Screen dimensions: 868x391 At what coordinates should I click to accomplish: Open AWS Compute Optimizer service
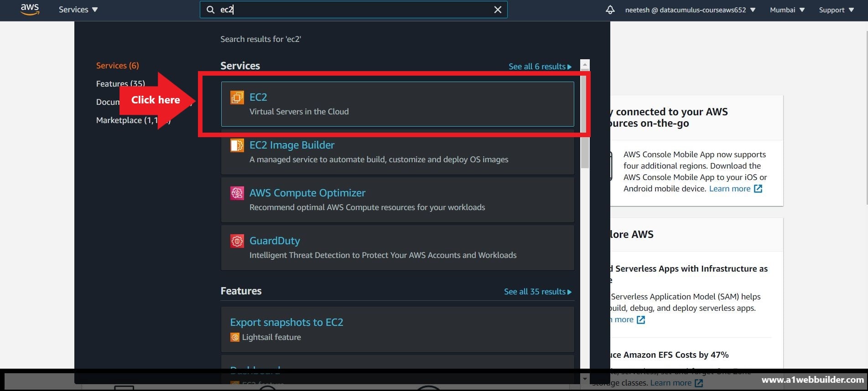307,193
